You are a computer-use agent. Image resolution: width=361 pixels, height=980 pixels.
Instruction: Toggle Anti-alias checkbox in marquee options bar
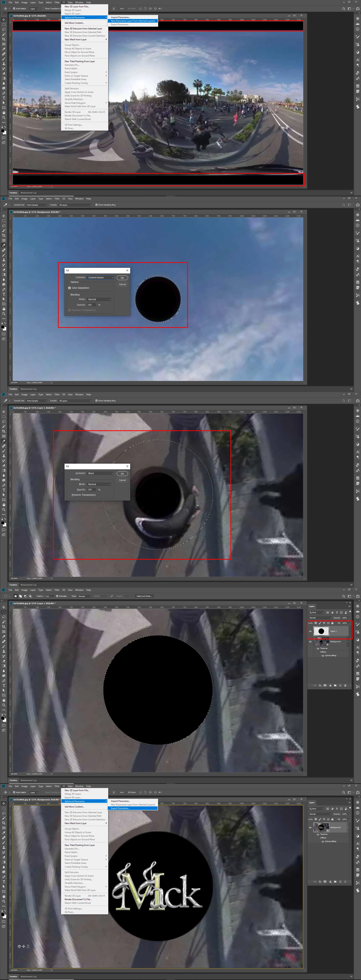(x=57, y=596)
